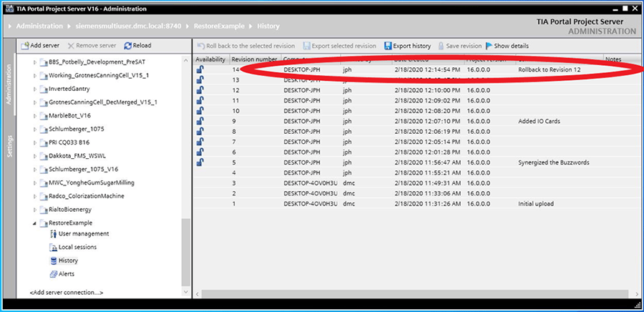The width and height of the screenshot is (644, 312).
Task: Click Administration in the breadcrumb
Action: (39, 26)
